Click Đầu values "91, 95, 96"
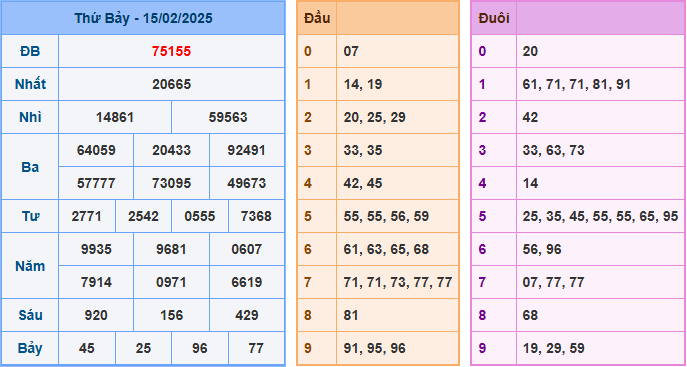This screenshot has height=367, width=687. [375, 348]
